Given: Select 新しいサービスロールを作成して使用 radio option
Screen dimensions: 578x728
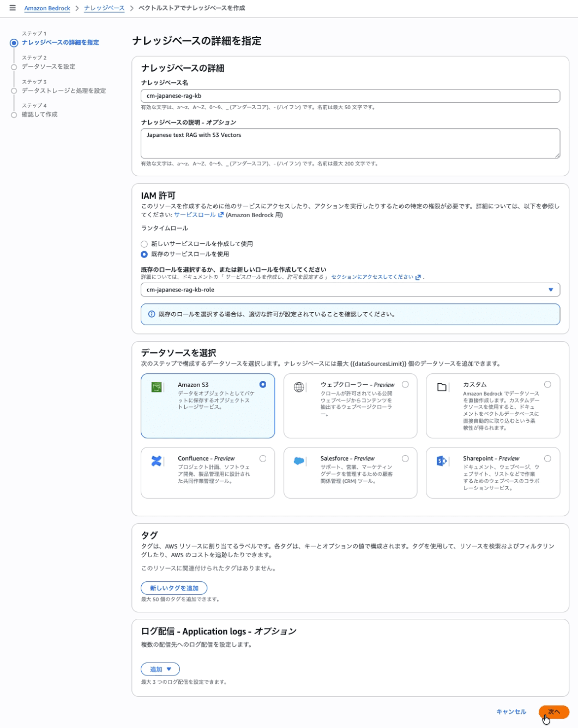Looking at the screenshot, I should 144,244.
